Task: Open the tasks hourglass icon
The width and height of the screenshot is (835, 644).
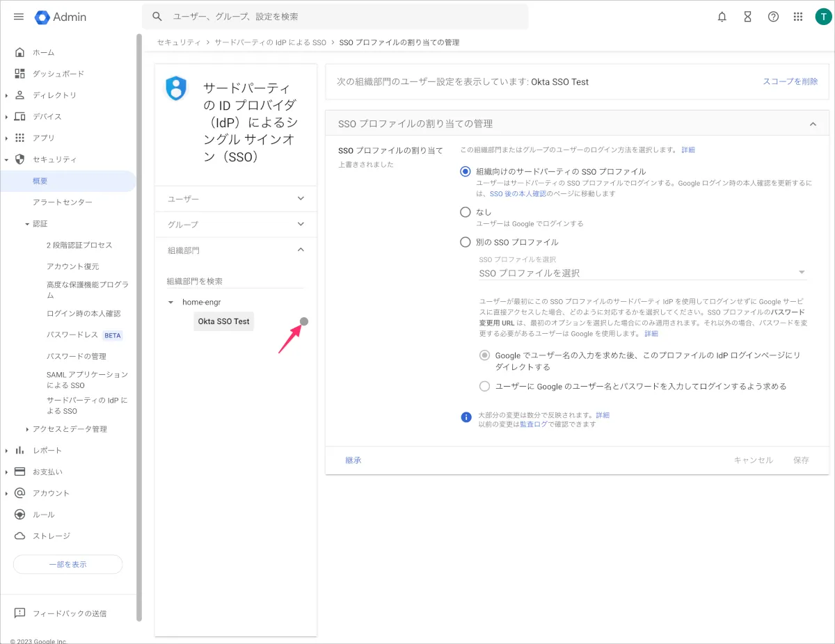Action: [x=747, y=17]
